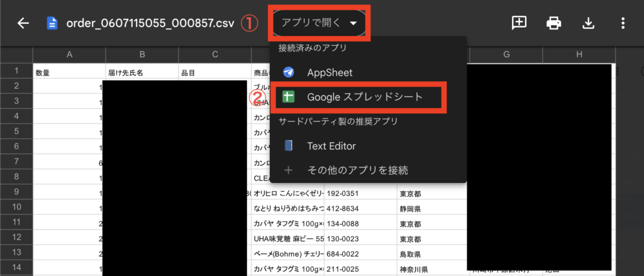Select row 14 header
The image size is (644, 276).
pyautogui.click(x=16, y=268)
